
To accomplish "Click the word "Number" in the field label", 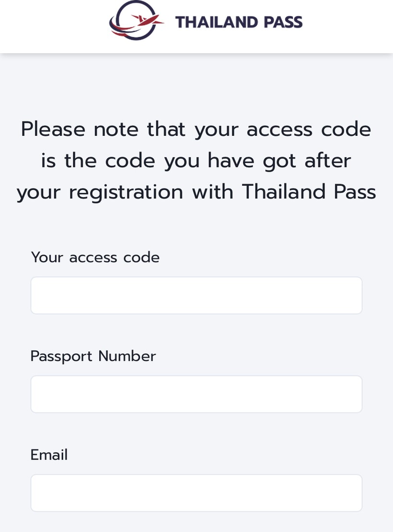I will click(127, 356).
